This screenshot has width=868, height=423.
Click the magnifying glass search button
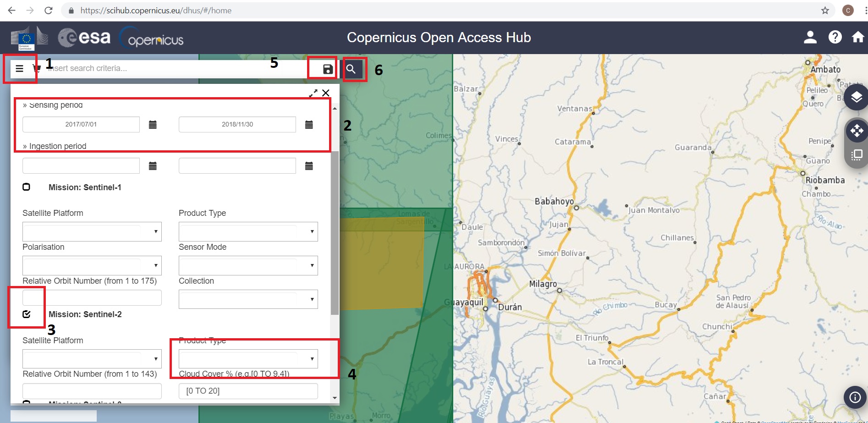pyautogui.click(x=351, y=69)
